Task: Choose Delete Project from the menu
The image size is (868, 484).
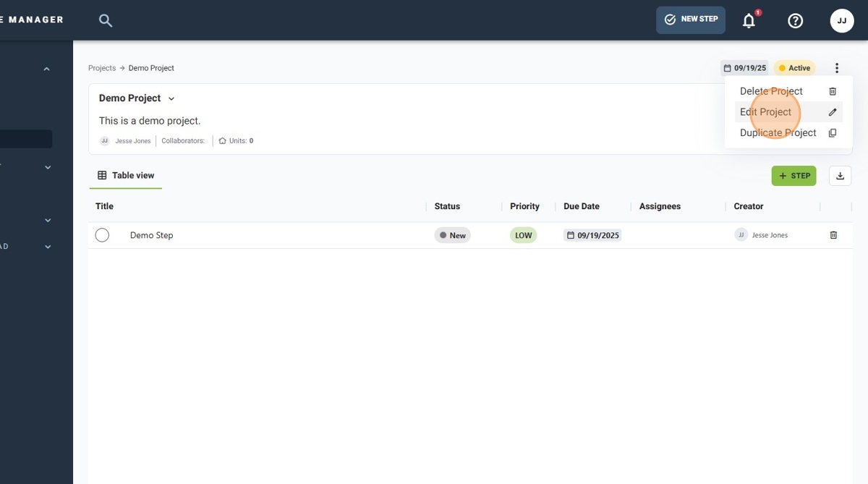Action: 788,91
